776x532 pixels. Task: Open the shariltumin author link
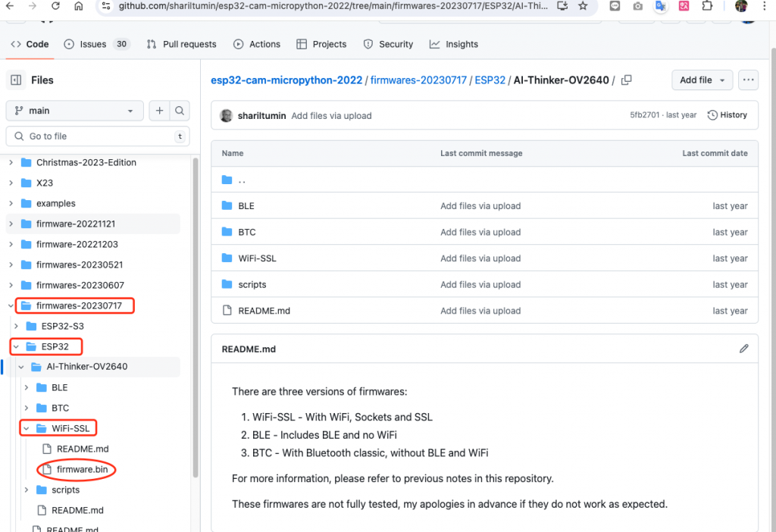pyautogui.click(x=261, y=116)
